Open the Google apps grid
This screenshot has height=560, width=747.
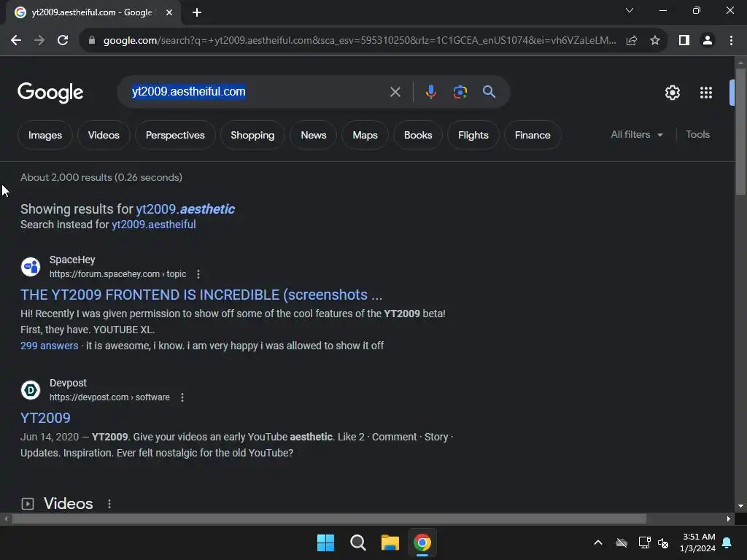[706, 93]
